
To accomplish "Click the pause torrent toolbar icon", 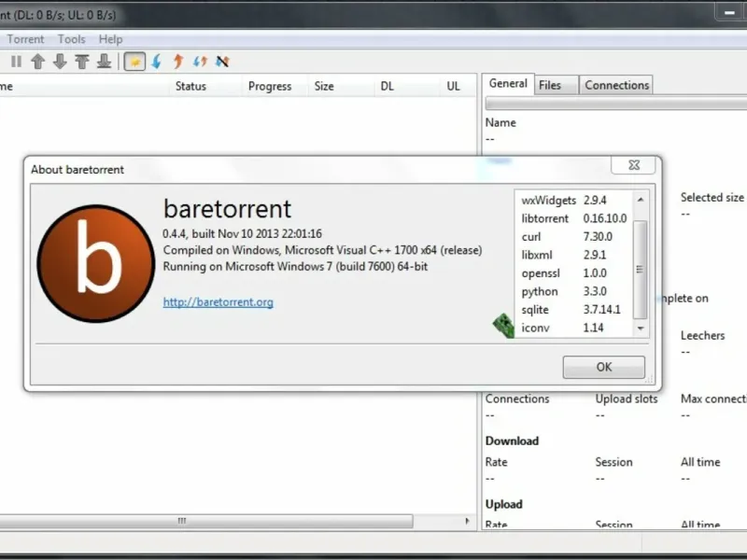I will (x=16, y=62).
